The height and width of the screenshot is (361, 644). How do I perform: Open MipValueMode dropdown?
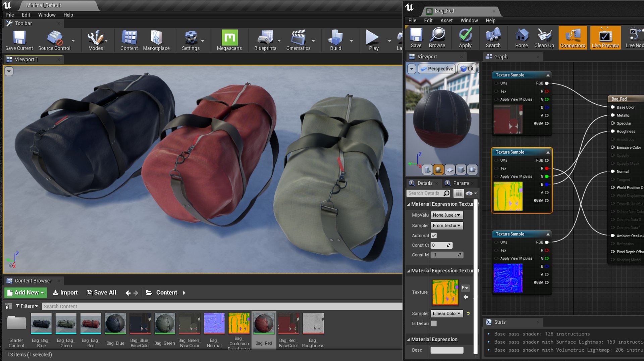click(447, 215)
